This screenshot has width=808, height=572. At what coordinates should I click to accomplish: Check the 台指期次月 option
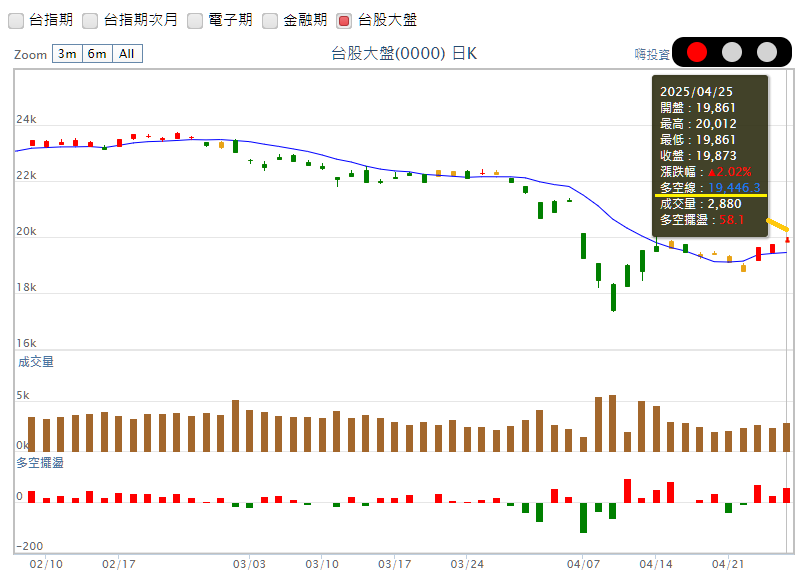[90, 20]
